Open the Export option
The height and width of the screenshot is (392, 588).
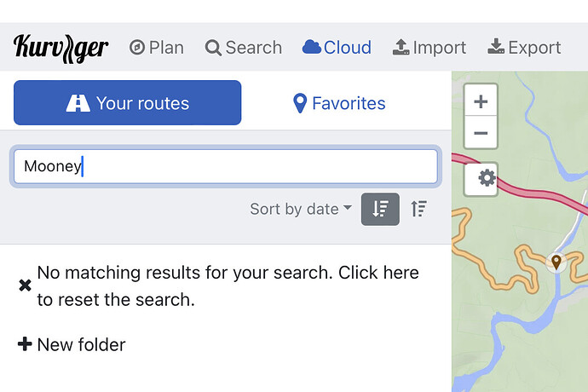pyautogui.click(x=524, y=48)
